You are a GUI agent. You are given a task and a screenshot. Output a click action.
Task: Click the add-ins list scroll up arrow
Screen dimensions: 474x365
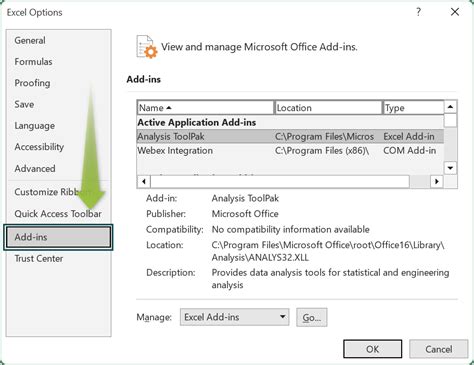click(x=450, y=107)
